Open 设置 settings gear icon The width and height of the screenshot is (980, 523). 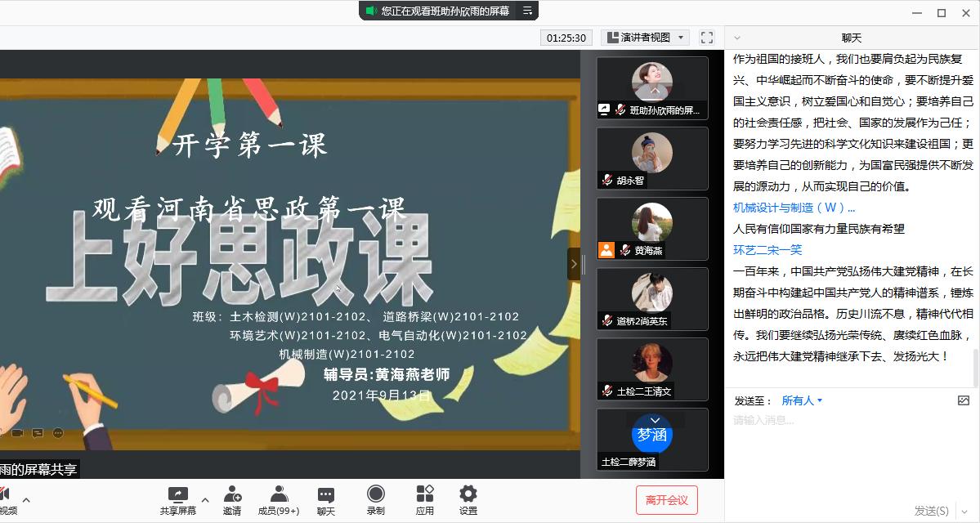tap(468, 495)
